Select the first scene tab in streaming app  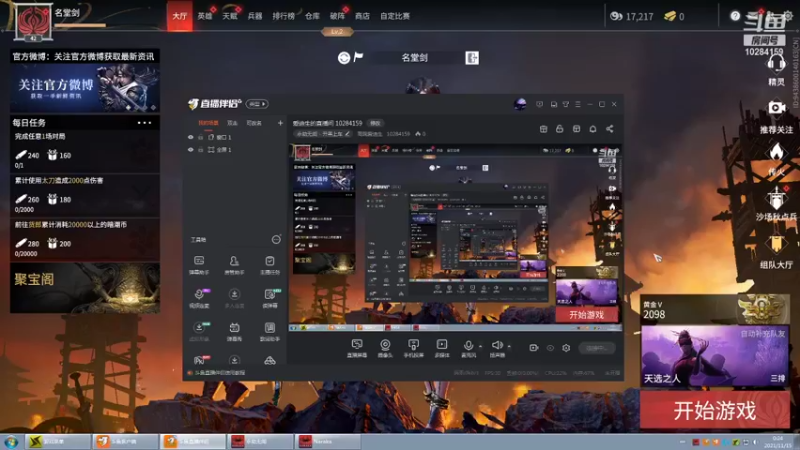tap(208, 123)
